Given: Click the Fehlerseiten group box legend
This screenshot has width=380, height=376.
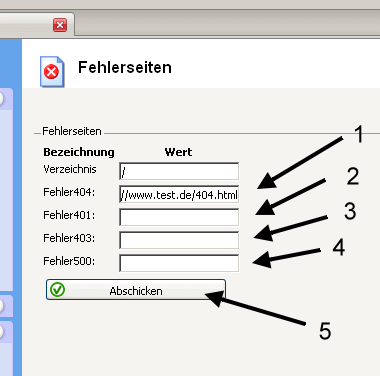Looking at the screenshot, I should (72, 131).
